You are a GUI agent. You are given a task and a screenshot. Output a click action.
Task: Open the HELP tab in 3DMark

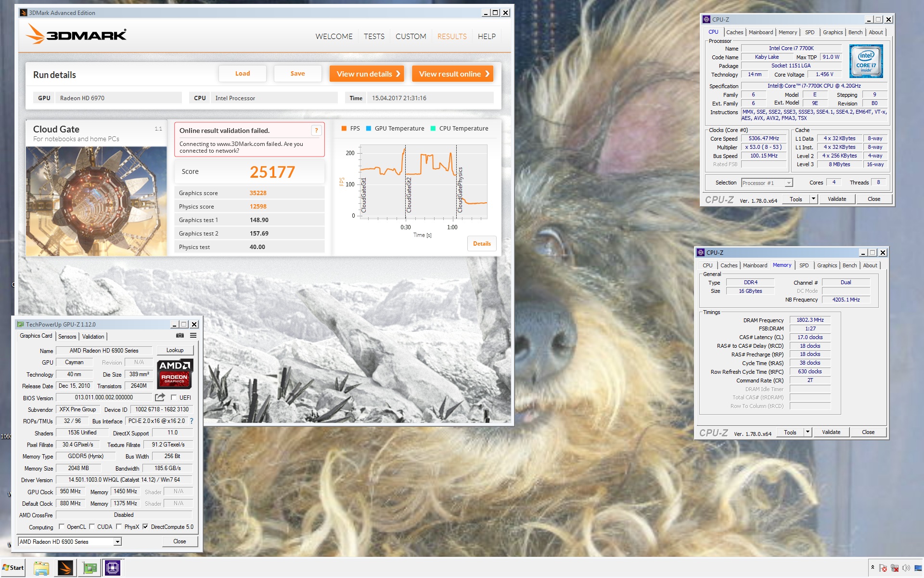point(487,36)
